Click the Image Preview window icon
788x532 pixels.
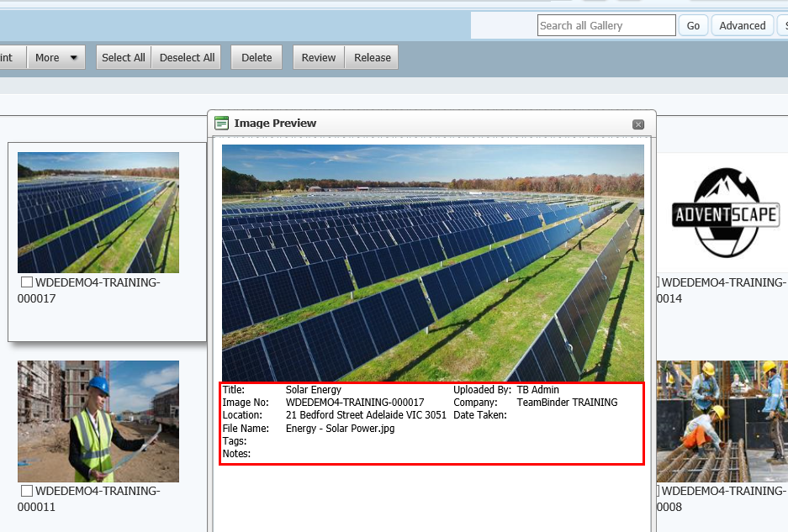[222, 124]
